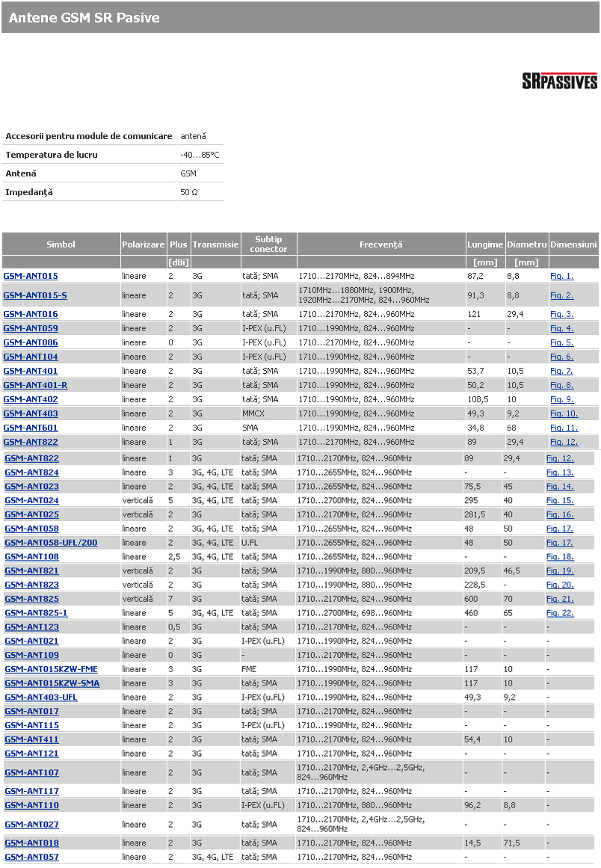Open the GSM-ANT110 product link
Viewport: 601px width, 868px height.
(x=31, y=806)
